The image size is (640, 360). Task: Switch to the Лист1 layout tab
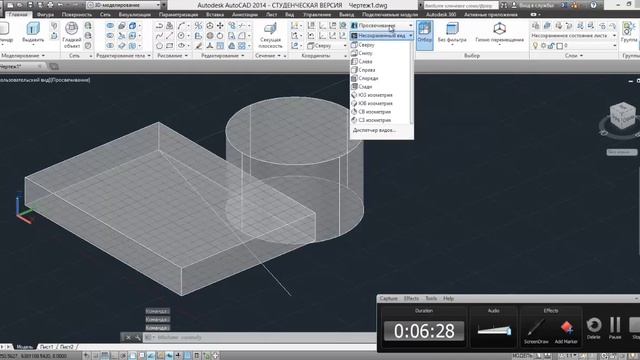pos(47,347)
